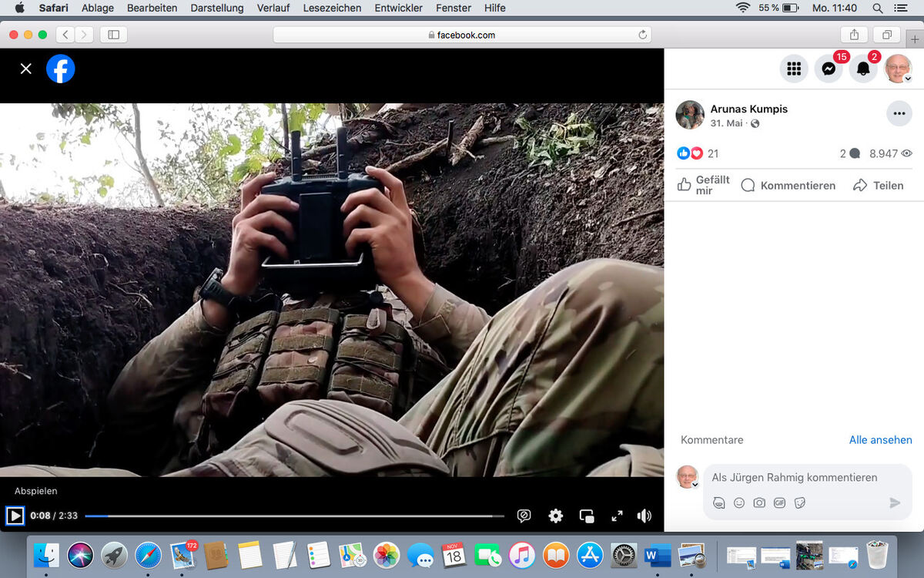Add an emoji to the comment

739,502
